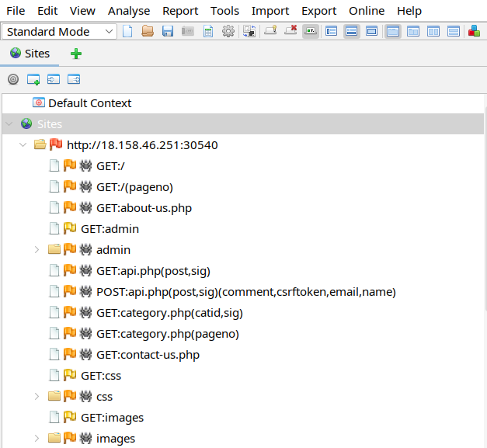Select GET:about-us.php in the tree
This screenshot has height=448, width=487.
click(144, 208)
